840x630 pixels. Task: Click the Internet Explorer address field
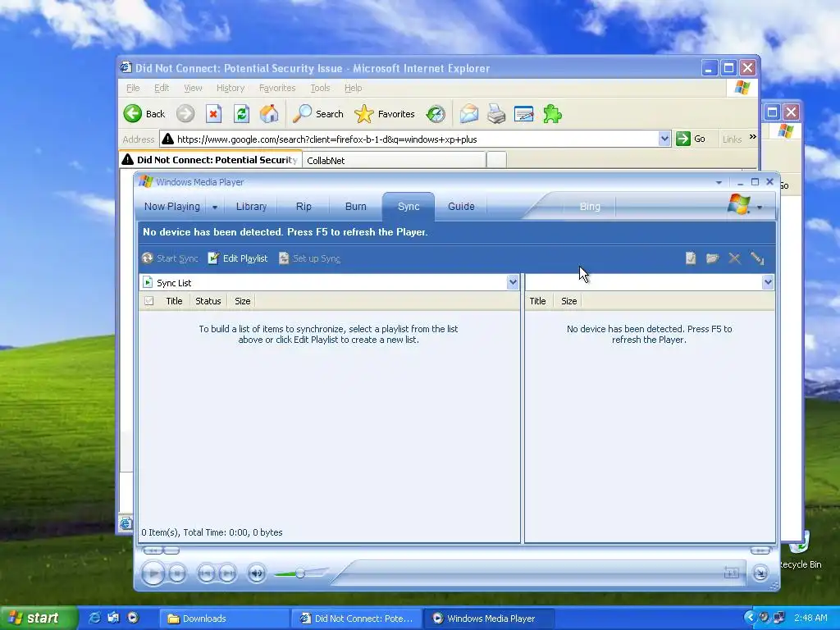(x=415, y=139)
